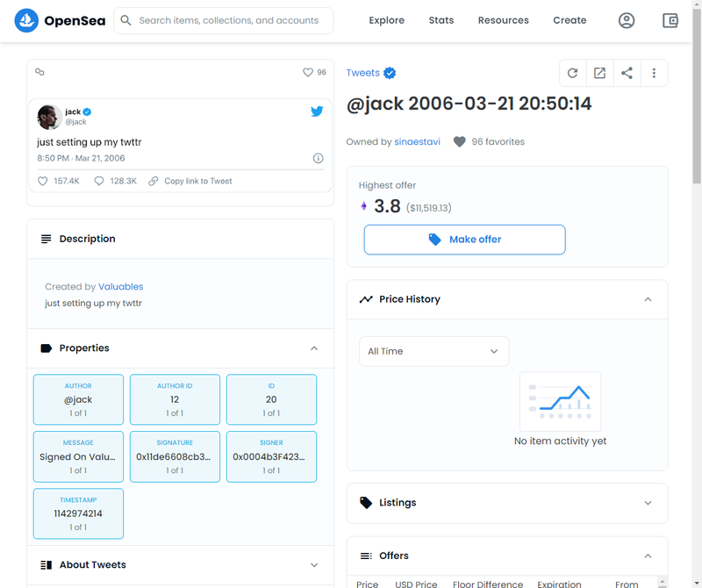Select the AUTHOR ID 12 property card
Screen dimensions: 702x588
tap(175, 399)
